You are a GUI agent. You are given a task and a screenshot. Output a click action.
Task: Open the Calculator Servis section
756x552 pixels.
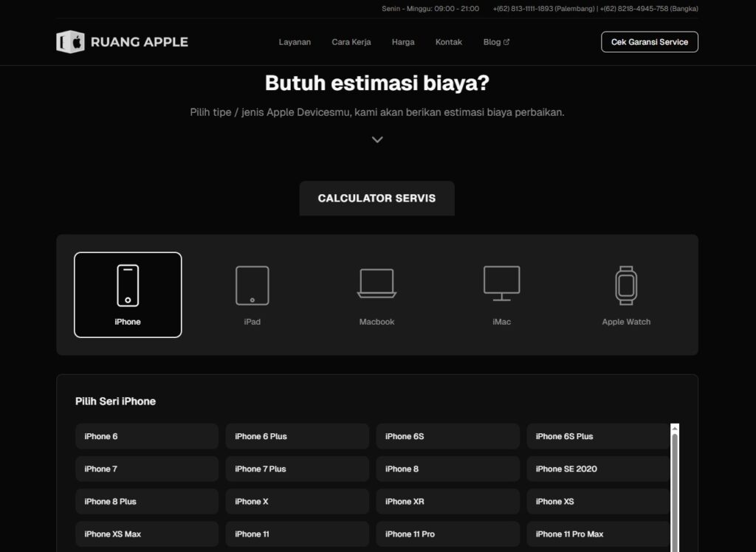377,198
